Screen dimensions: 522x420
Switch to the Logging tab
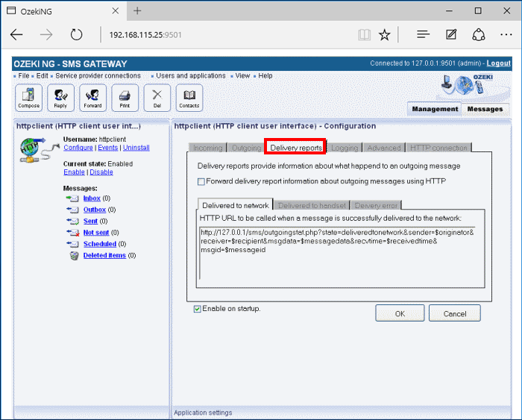[345, 148]
